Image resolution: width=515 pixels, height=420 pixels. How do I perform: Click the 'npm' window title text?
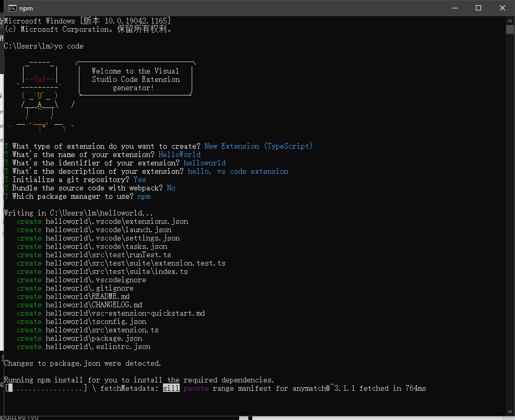click(x=26, y=8)
